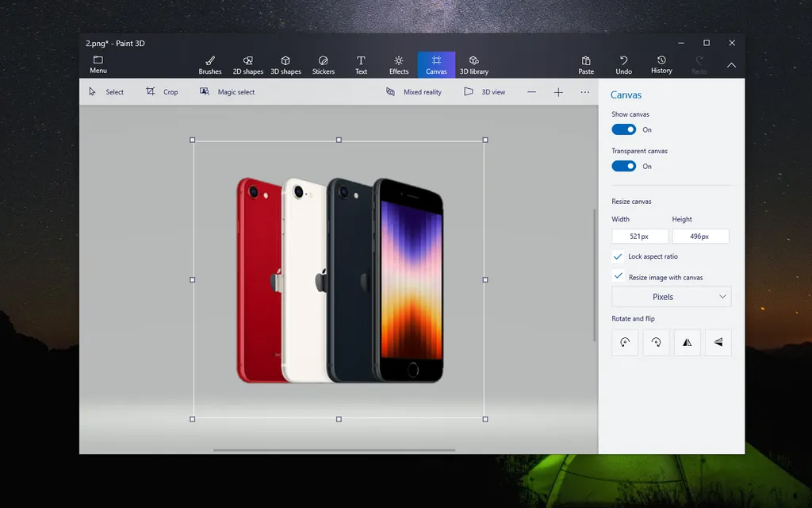Toggle Show canvas switch off
The width and height of the screenshot is (812, 508).
pyautogui.click(x=624, y=129)
